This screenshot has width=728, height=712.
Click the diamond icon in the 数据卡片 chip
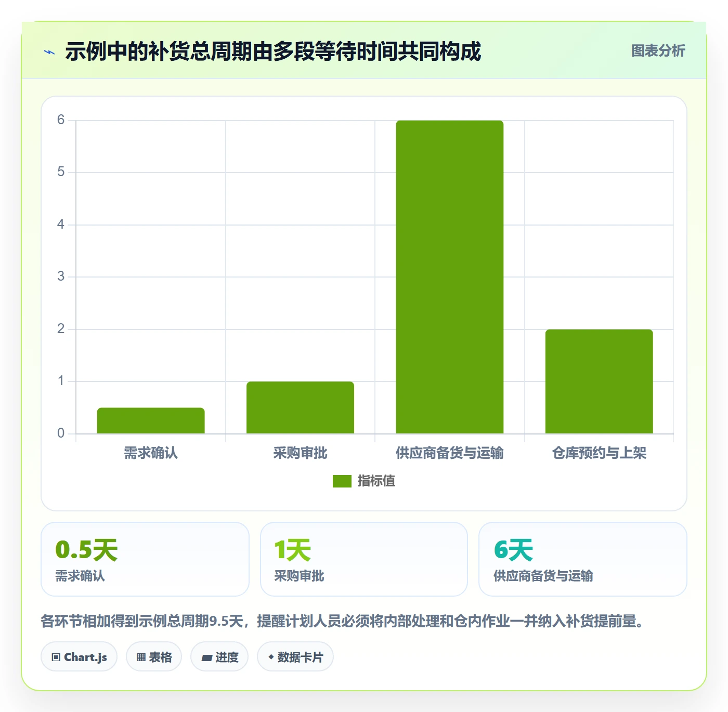(x=271, y=657)
